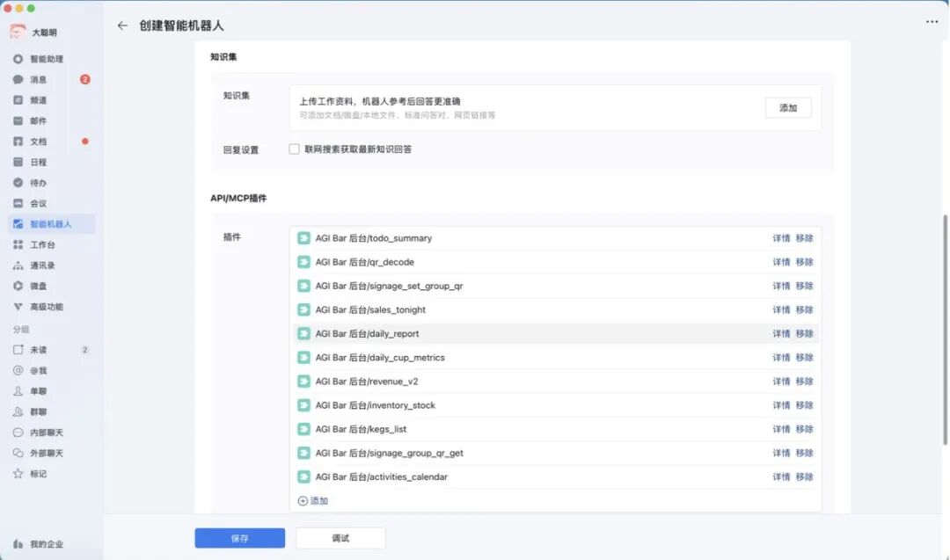This screenshot has width=950, height=560.
Task: Open 详情 for qr_decode plugin
Action: pos(781,262)
